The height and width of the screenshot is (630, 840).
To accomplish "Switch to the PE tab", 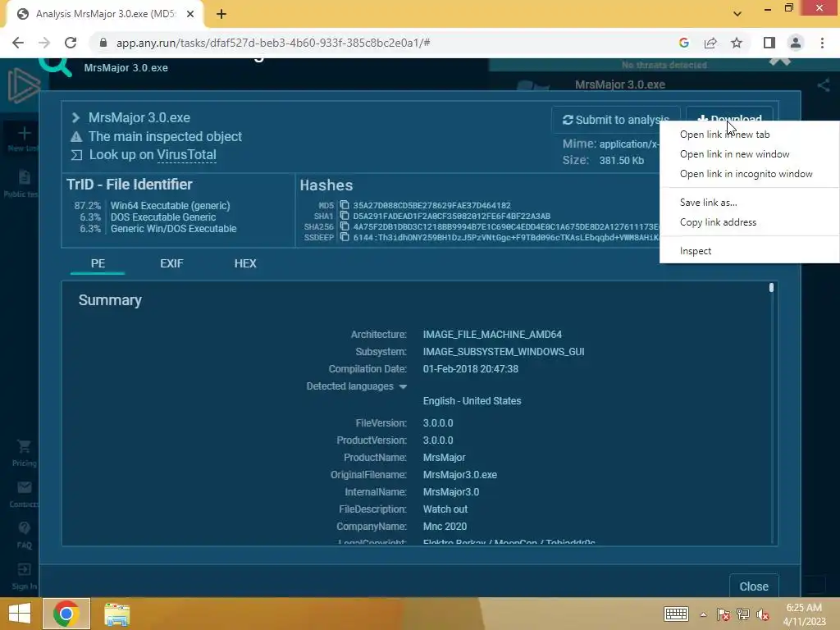I will [x=98, y=263].
